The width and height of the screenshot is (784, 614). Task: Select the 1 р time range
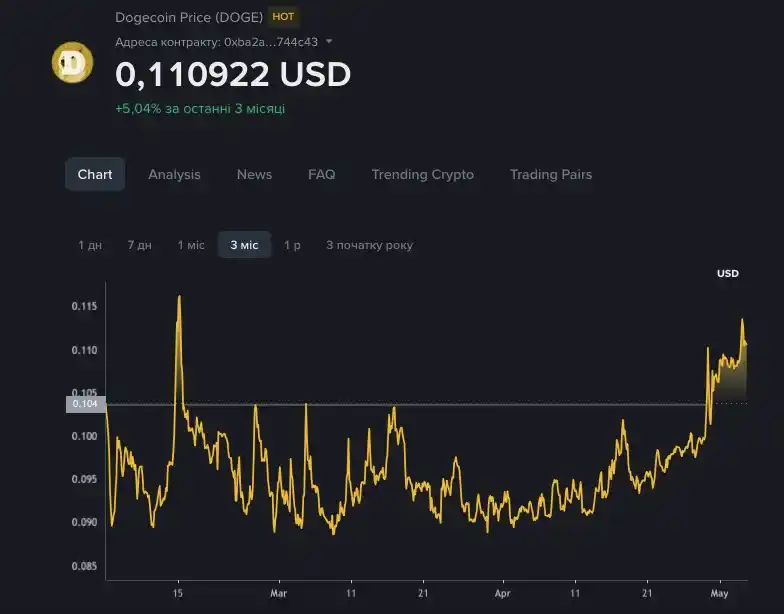[292, 245]
